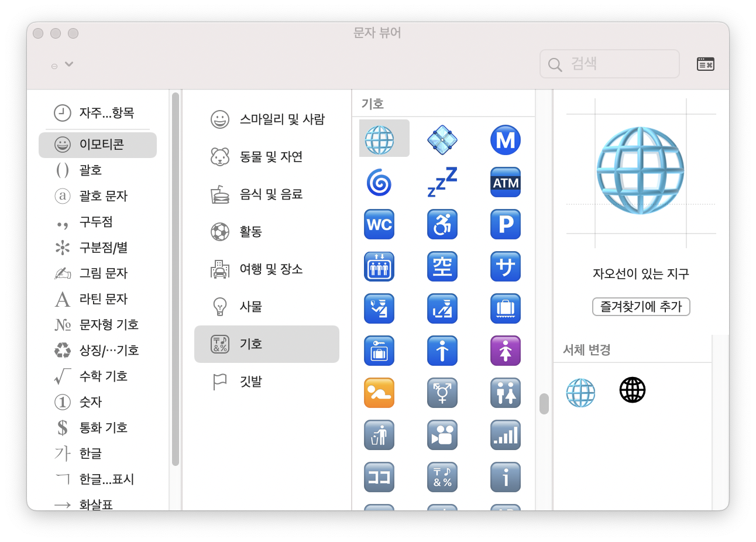Viewport: 756px width, 542px height.
Task: Choose the purple womens room symbol
Action: (505, 351)
